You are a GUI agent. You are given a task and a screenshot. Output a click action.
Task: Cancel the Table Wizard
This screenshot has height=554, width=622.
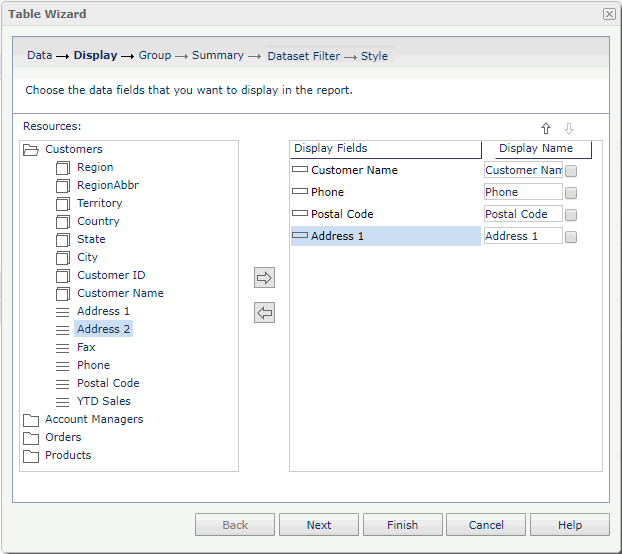486,525
